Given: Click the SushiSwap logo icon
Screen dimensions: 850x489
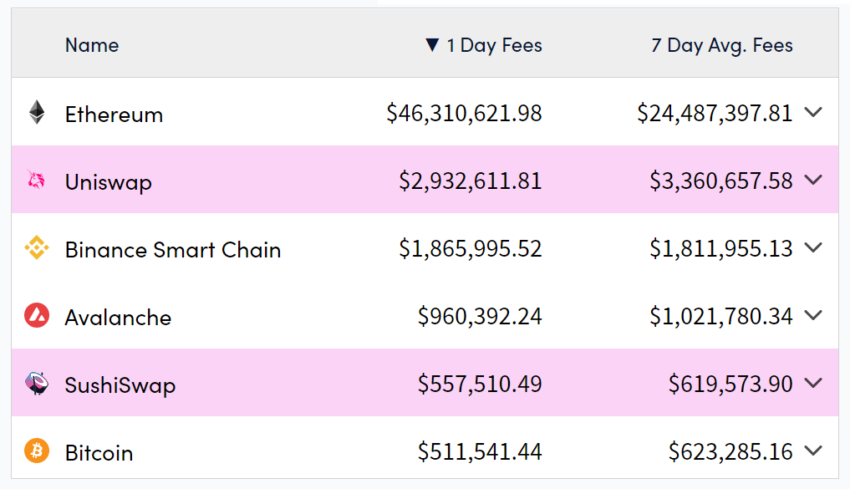Looking at the screenshot, I should 37,384.
